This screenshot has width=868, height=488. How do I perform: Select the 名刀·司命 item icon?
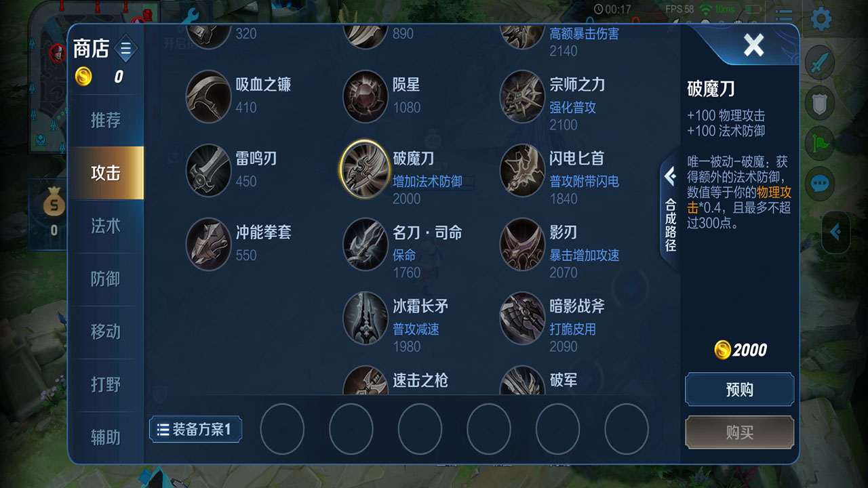point(366,244)
